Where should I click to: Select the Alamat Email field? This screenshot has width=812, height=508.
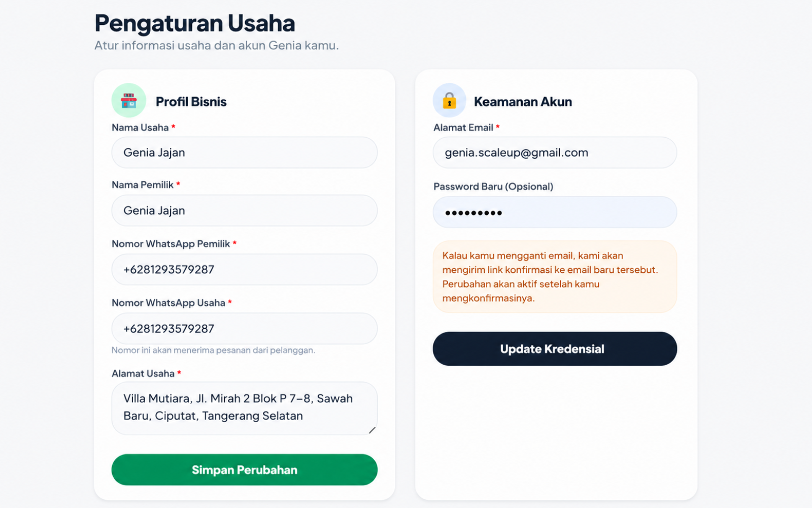pos(555,152)
